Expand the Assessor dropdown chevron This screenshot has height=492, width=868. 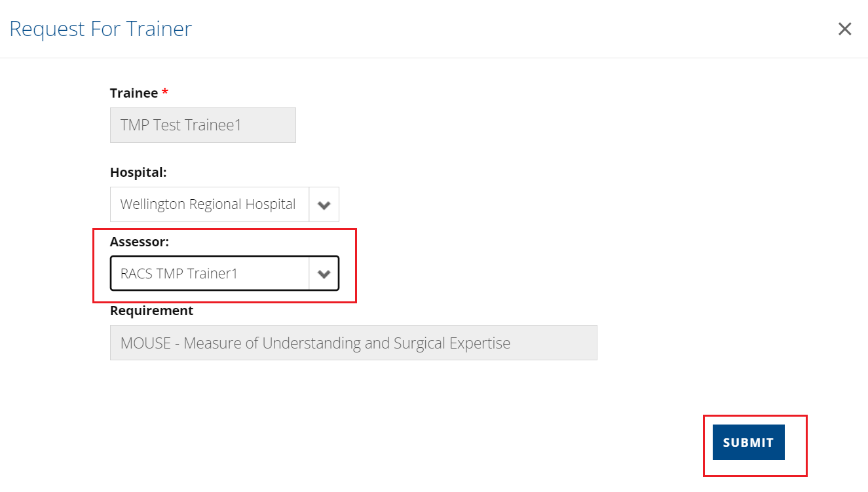tap(324, 274)
